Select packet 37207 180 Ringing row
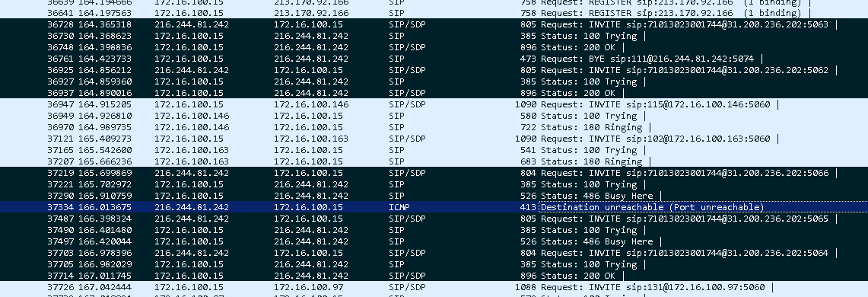The height and width of the screenshot is (297, 868). pyautogui.click(x=434, y=161)
